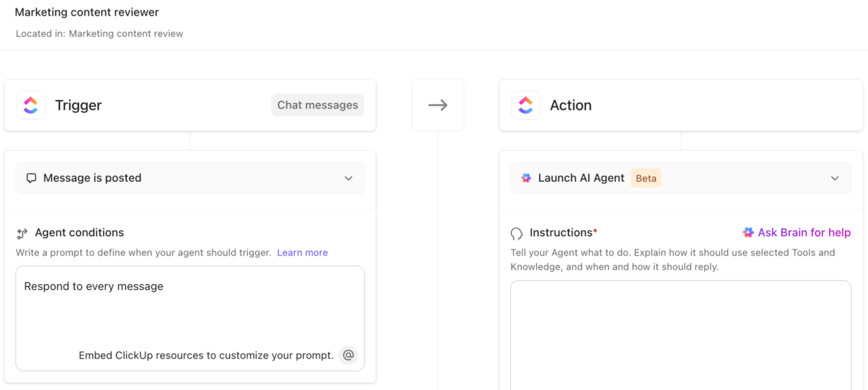Click the Beta badge
Image resolution: width=868 pixels, height=390 pixels.
click(646, 178)
